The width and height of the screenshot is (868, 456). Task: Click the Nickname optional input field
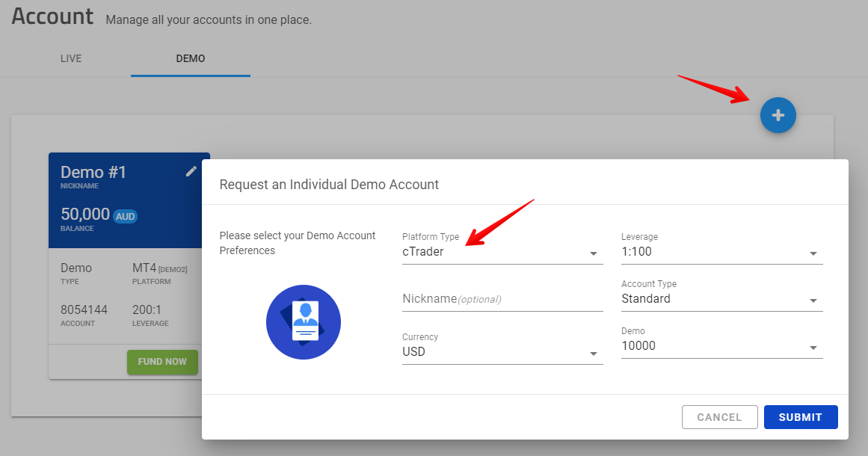[x=502, y=299]
